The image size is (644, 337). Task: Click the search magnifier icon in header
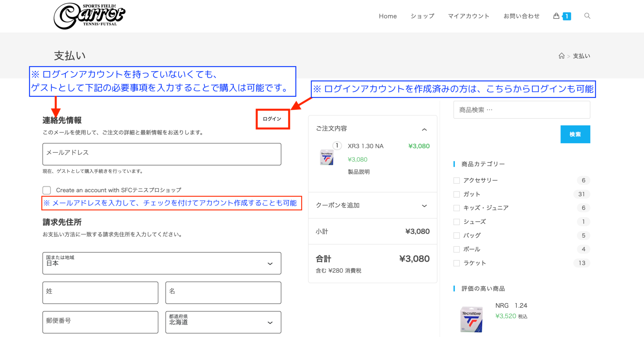click(x=587, y=16)
